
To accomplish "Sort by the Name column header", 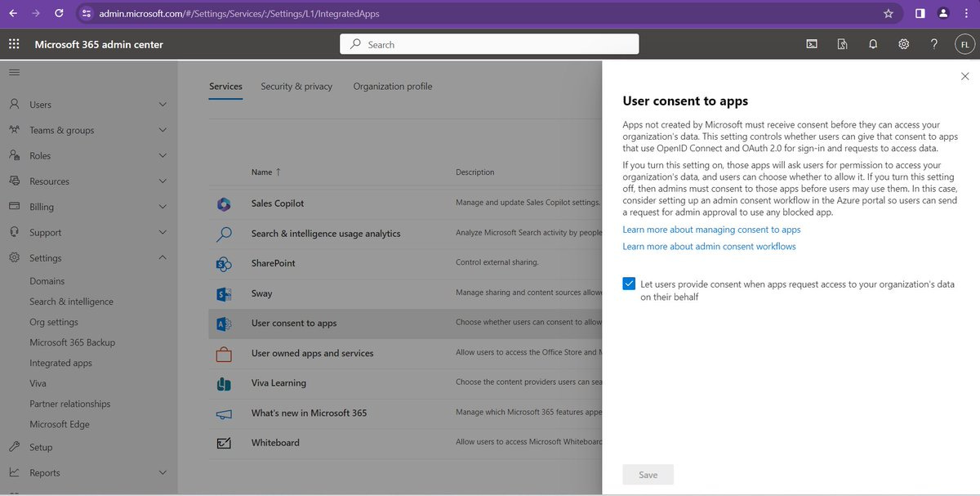I will (x=266, y=172).
